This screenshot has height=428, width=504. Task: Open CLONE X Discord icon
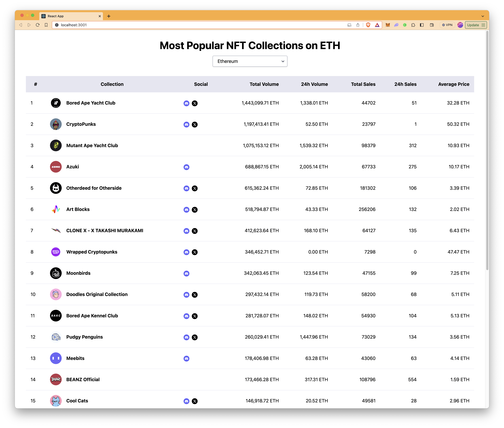click(186, 231)
